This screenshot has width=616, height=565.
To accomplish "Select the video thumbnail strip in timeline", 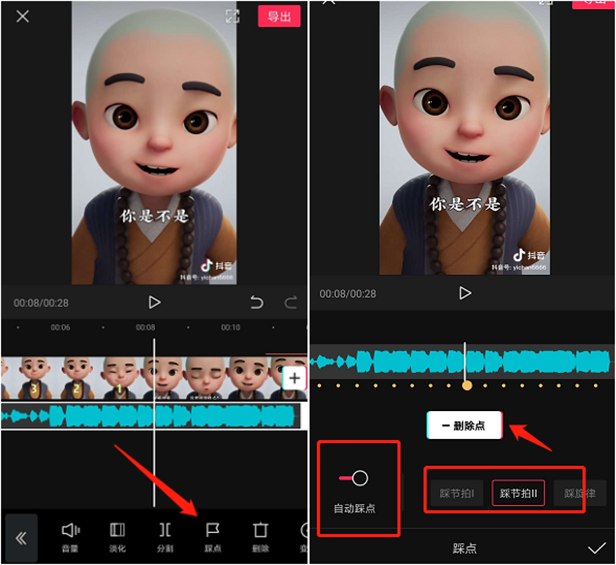I will click(x=153, y=378).
